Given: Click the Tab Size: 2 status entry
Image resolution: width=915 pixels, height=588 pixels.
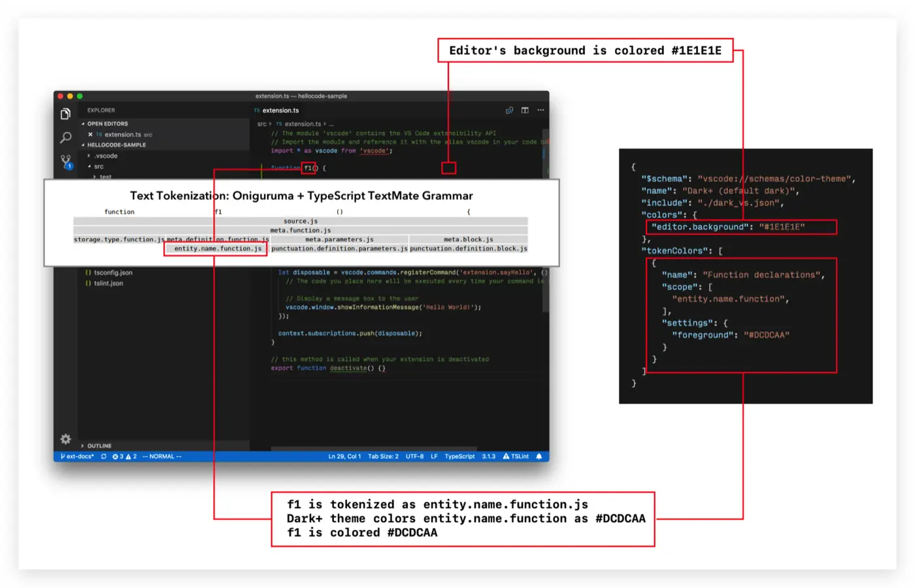Looking at the screenshot, I should [383, 457].
